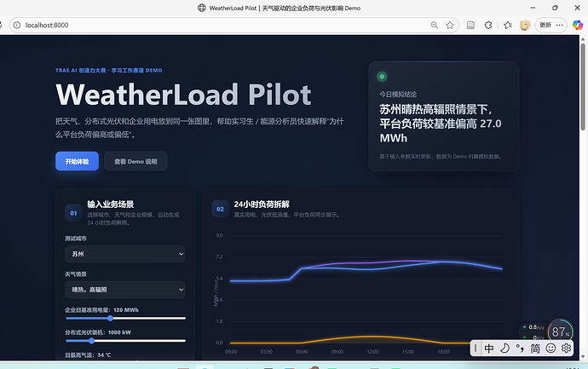Click the blue 开始体验 button

click(x=78, y=161)
